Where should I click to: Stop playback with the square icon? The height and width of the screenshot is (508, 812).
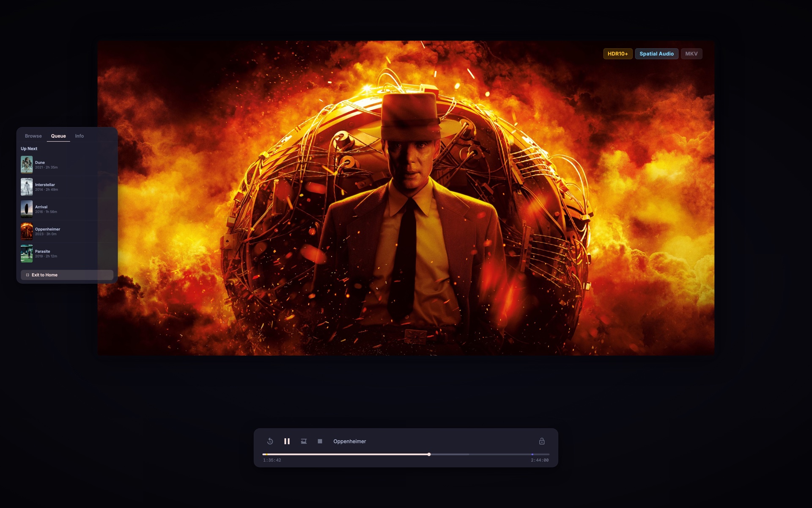320,441
